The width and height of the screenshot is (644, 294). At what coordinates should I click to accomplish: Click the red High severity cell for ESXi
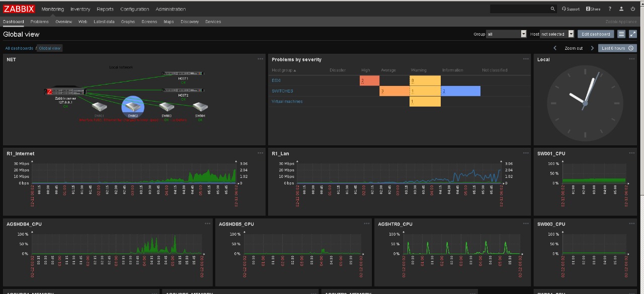click(x=369, y=80)
